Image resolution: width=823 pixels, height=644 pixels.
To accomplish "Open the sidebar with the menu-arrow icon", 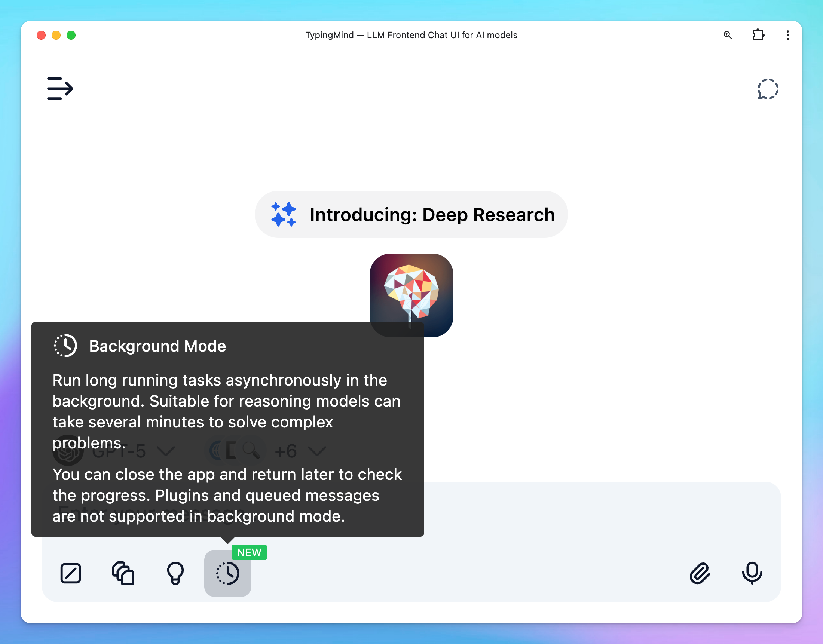I will click(x=59, y=89).
